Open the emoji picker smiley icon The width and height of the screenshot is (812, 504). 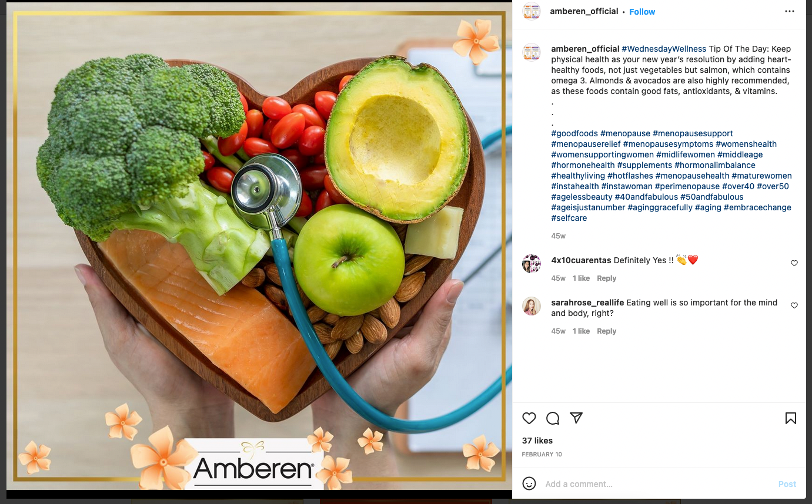click(529, 483)
